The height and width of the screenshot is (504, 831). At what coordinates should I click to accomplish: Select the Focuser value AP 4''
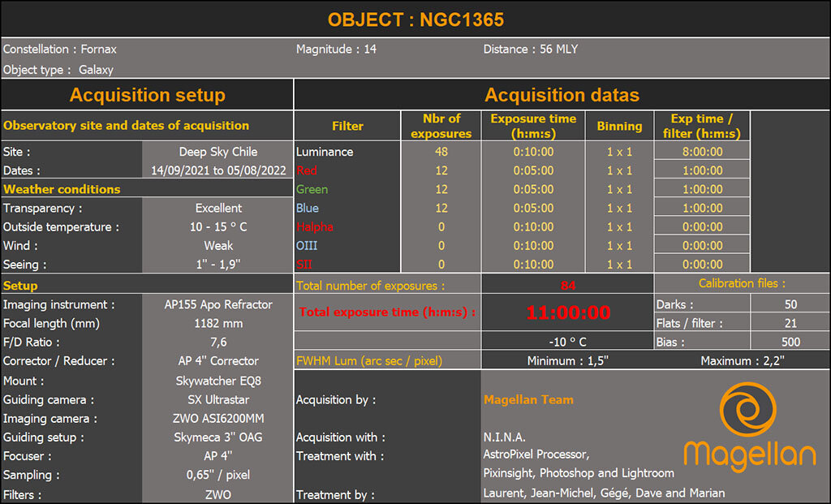[217, 456]
